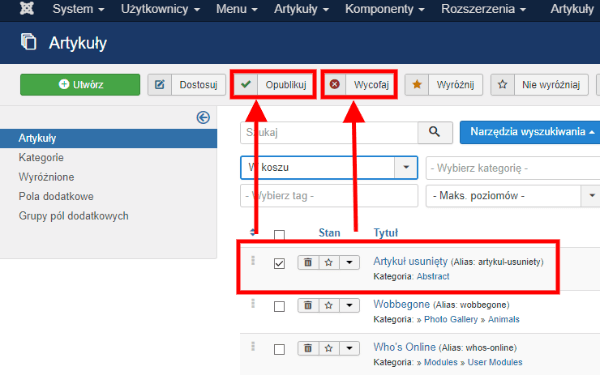Viewport: 600px width, 375px height.
Task: Open the Photo Gallery category link
Action: (451, 319)
